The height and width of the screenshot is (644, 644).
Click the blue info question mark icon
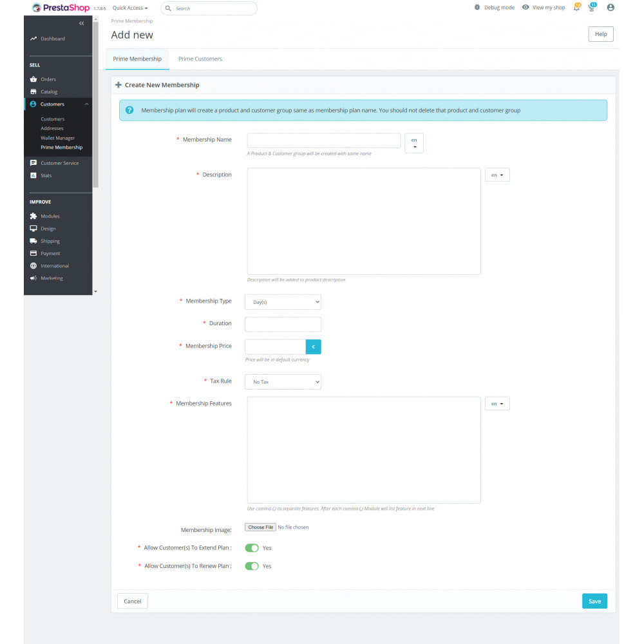pyautogui.click(x=129, y=110)
